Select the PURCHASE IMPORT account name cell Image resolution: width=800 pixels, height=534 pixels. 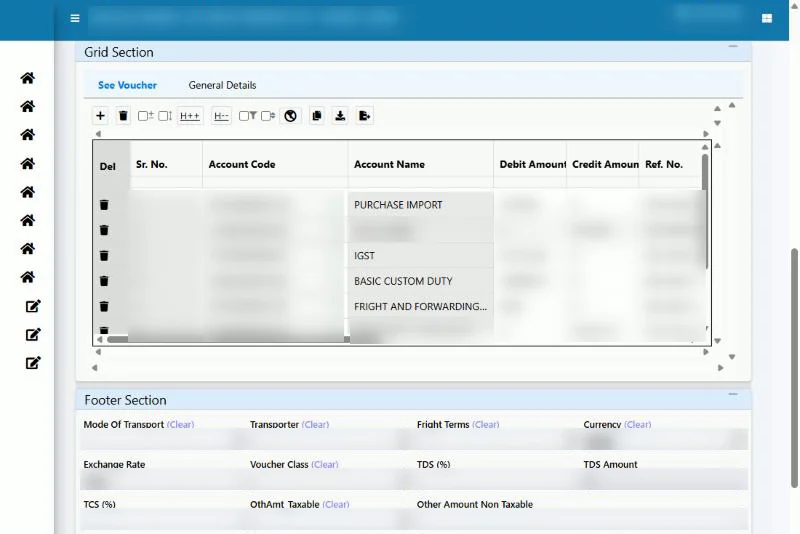click(420, 205)
